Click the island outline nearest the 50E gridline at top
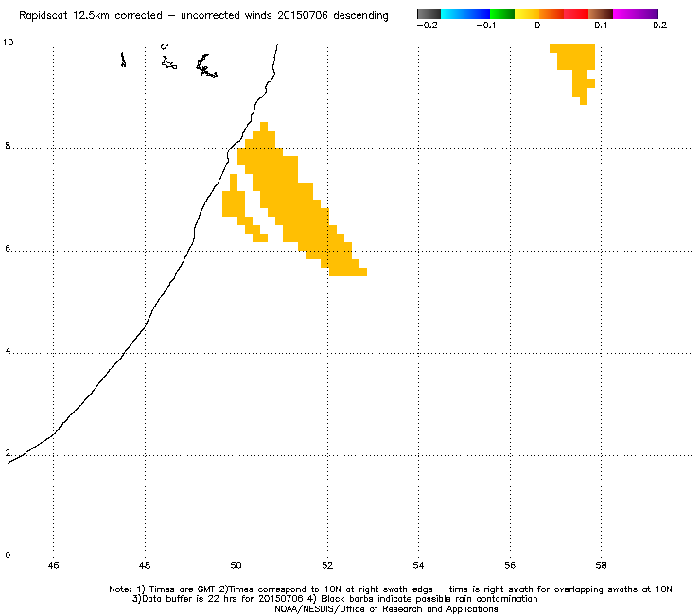This screenshot has height=615, width=700. pyautogui.click(x=206, y=65)
